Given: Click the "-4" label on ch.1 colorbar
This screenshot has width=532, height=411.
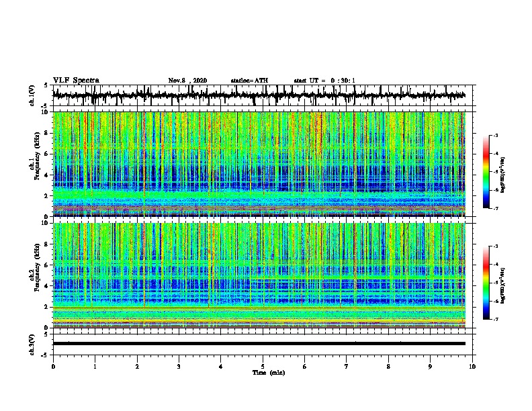Looking at the screenshot, I should [495, 154].
